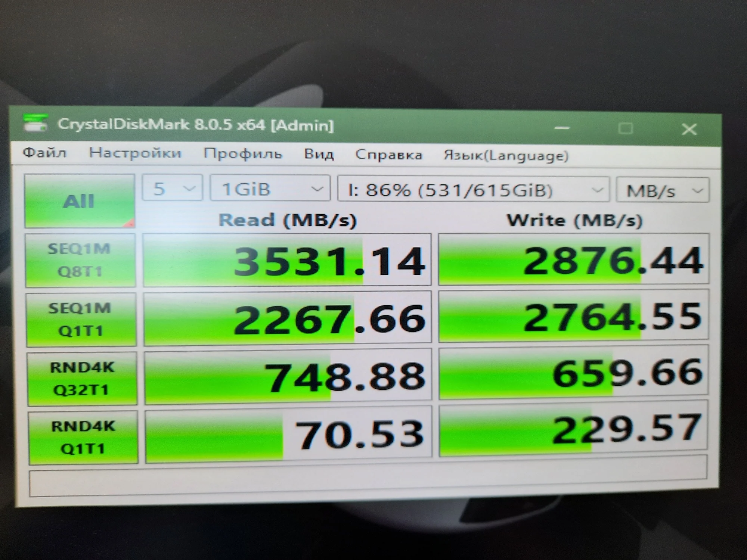Open the Справка menu

388,155
